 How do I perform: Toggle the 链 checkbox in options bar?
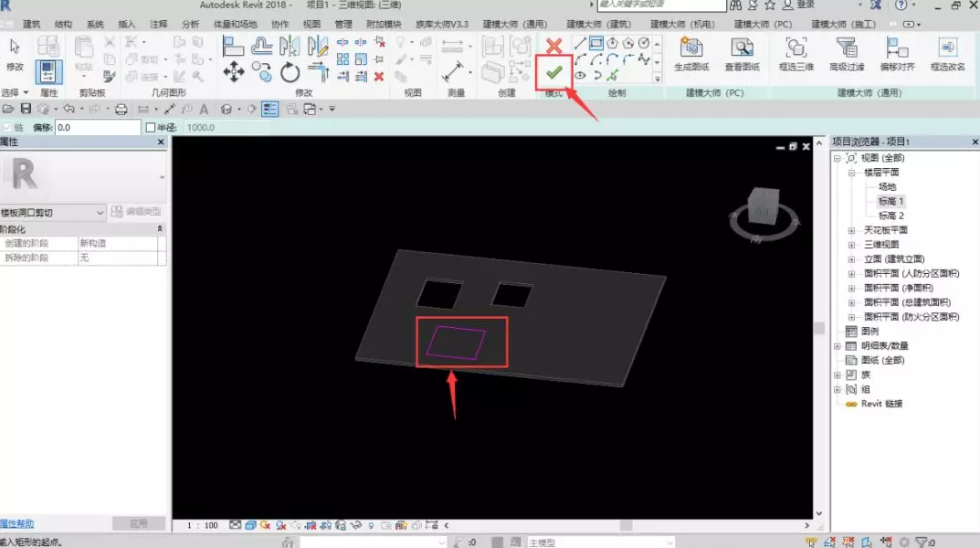7,128
